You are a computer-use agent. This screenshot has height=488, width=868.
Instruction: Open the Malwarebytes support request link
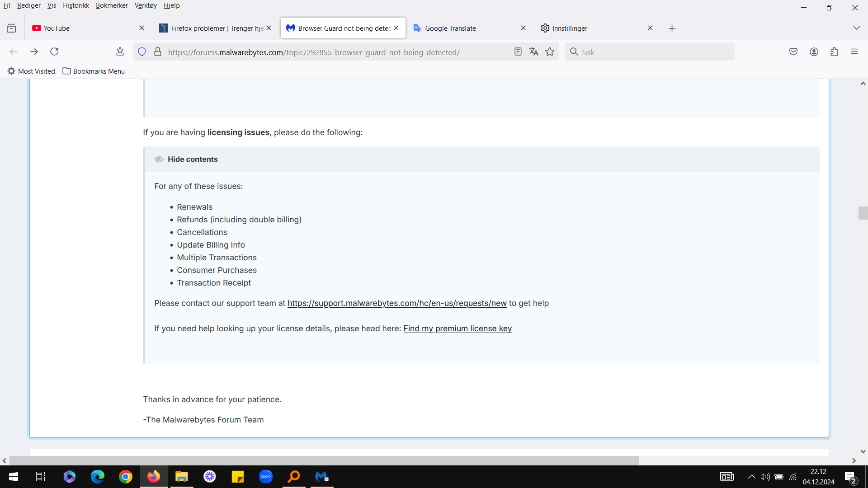pos(397,303)
